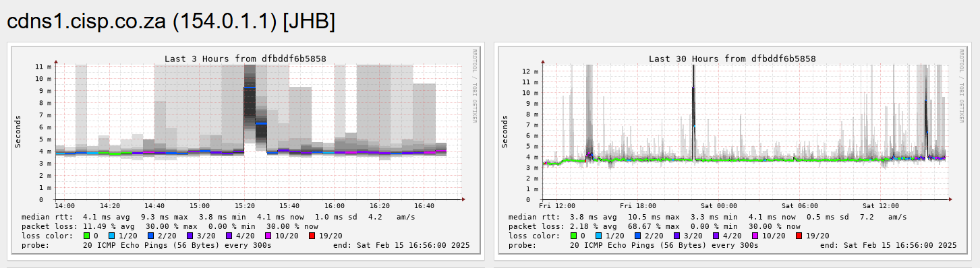Click the '15:20' time axis label
Screen dimensions: 980x268
pyautogui.click(x=244, y=205)
